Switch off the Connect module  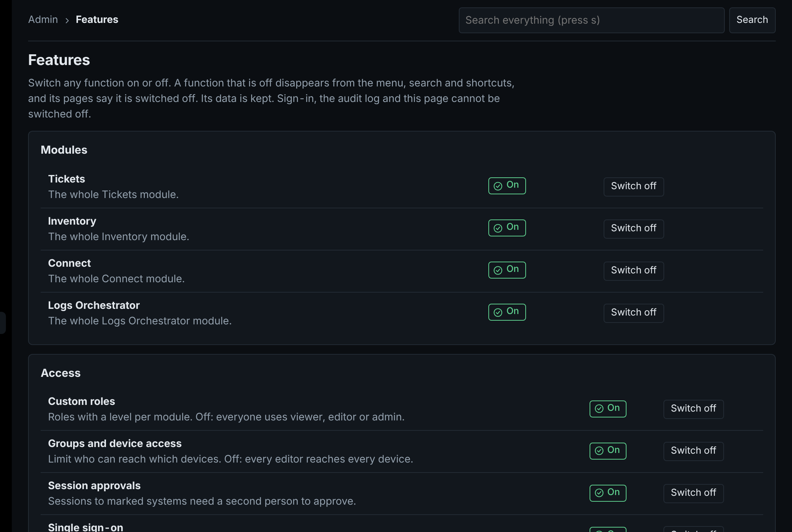point(634,271)
